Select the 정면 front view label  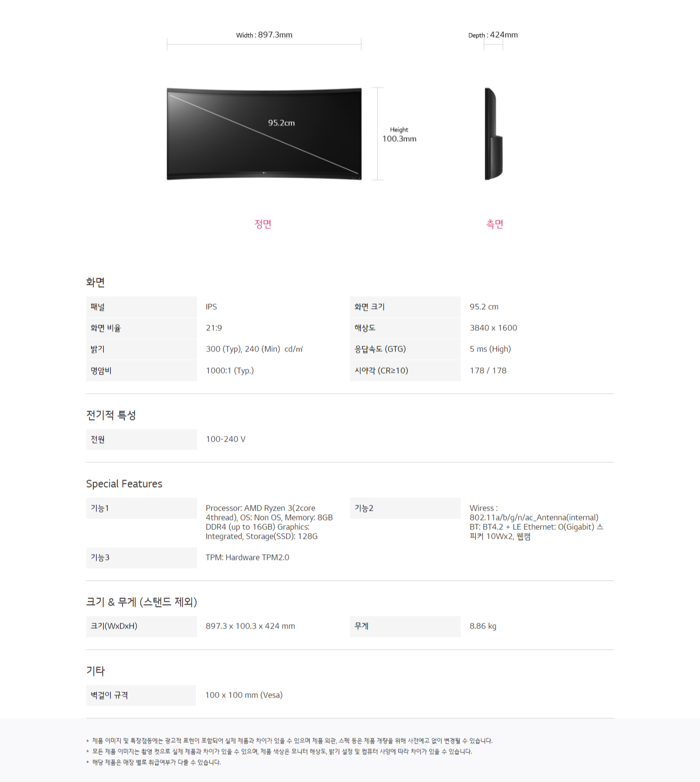click(263, 224)
